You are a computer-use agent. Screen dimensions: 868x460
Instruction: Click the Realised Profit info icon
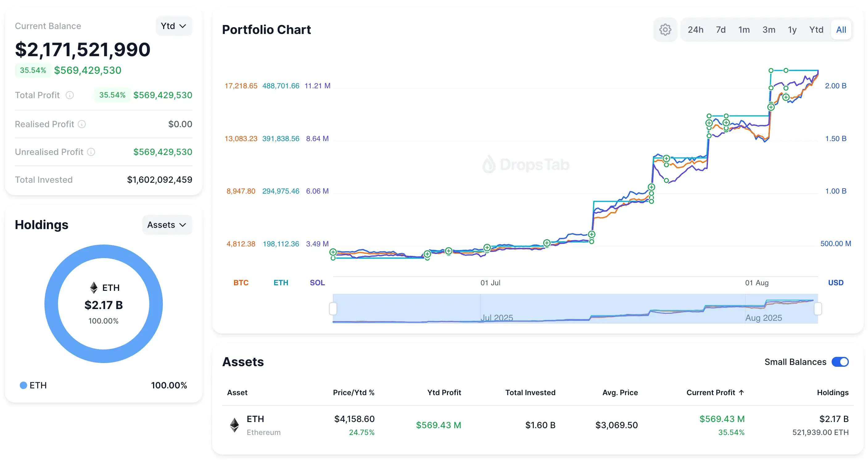(82, 124)
